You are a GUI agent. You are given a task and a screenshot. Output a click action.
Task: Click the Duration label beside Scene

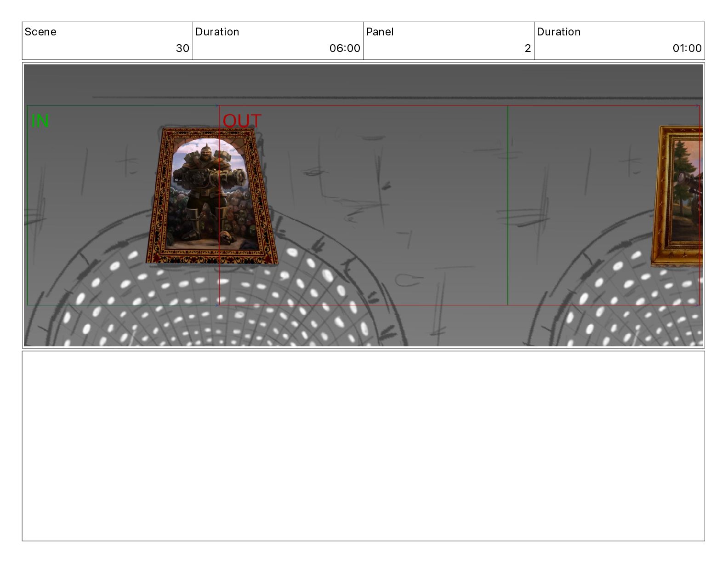(x=217, y=32)
